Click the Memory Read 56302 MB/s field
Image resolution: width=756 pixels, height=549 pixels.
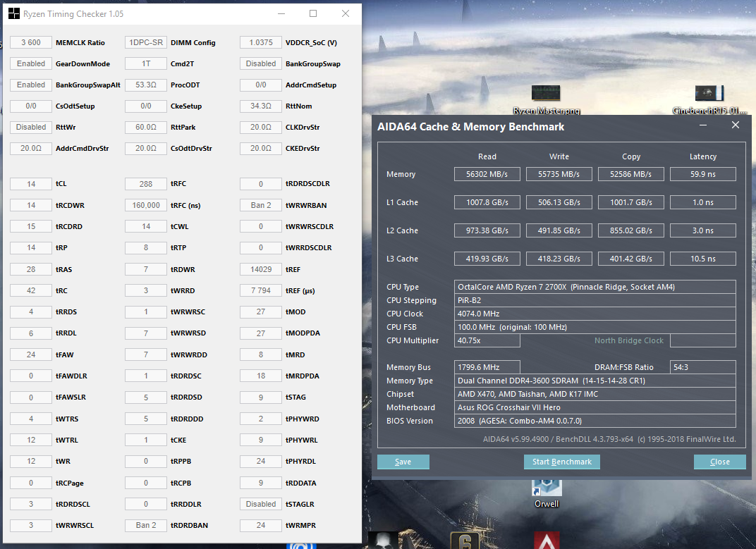[487, 174]
